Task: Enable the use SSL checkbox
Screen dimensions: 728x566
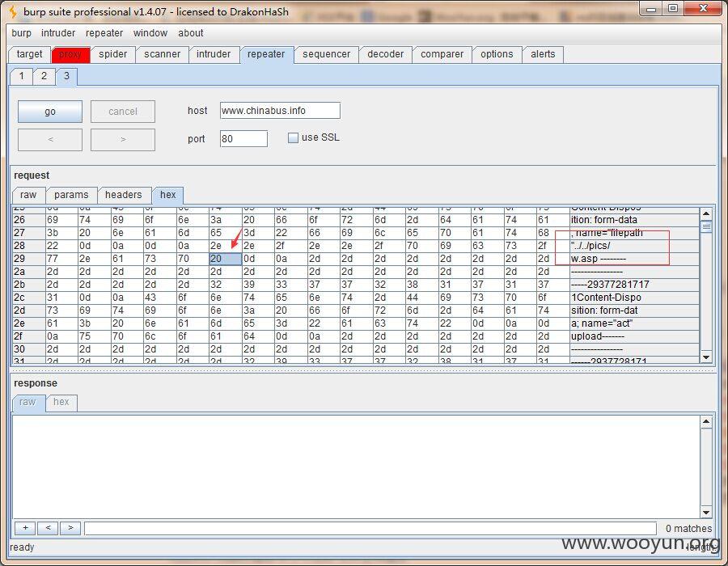Action: point(293,137)
